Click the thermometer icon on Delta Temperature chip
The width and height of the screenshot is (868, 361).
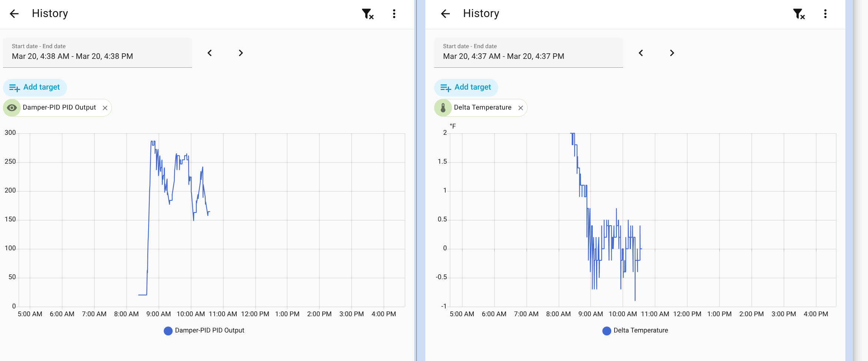coord(443,108)
